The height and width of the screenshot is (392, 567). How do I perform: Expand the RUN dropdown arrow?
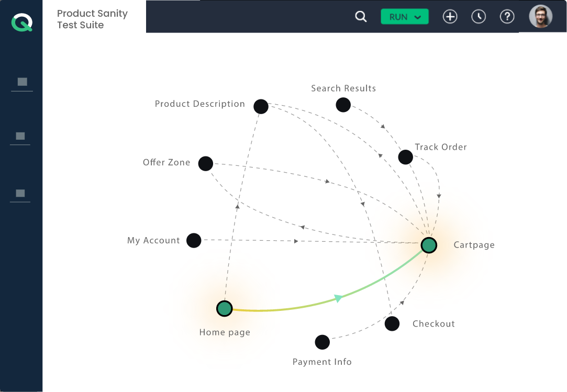[417, 17]
